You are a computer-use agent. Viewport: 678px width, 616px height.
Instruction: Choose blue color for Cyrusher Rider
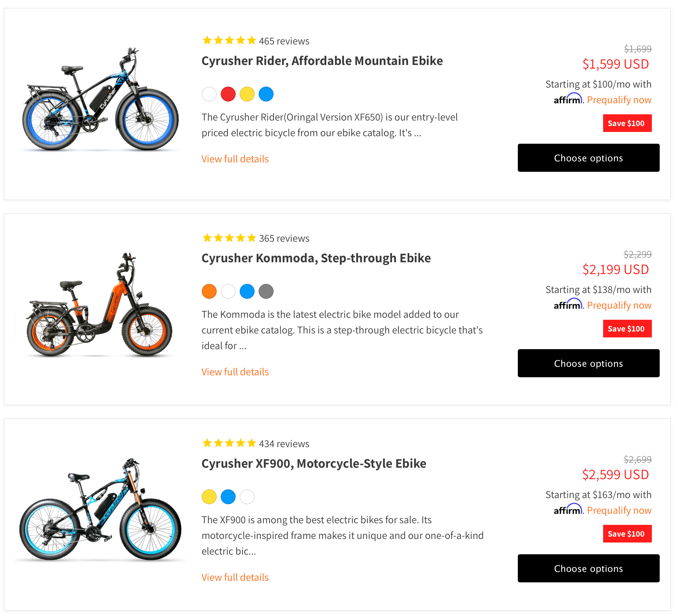coord(266,94)
